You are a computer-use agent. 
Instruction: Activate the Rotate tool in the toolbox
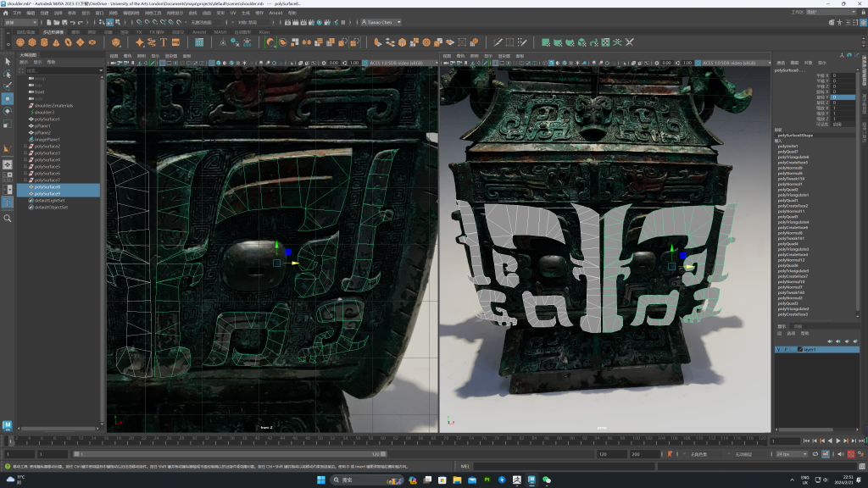point(7,111)
